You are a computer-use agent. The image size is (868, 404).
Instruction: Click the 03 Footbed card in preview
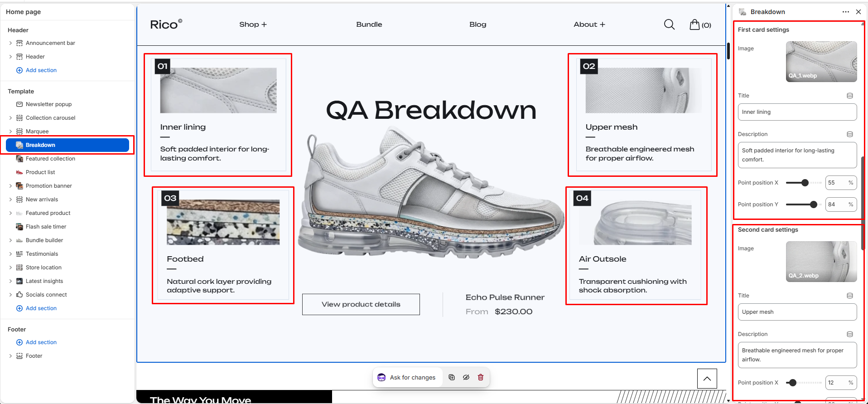click(x=223, y=245)
